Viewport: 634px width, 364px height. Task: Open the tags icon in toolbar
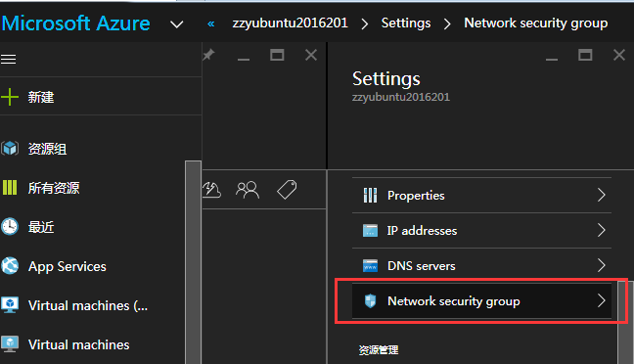pyautogui.click(x=287, y=189)
